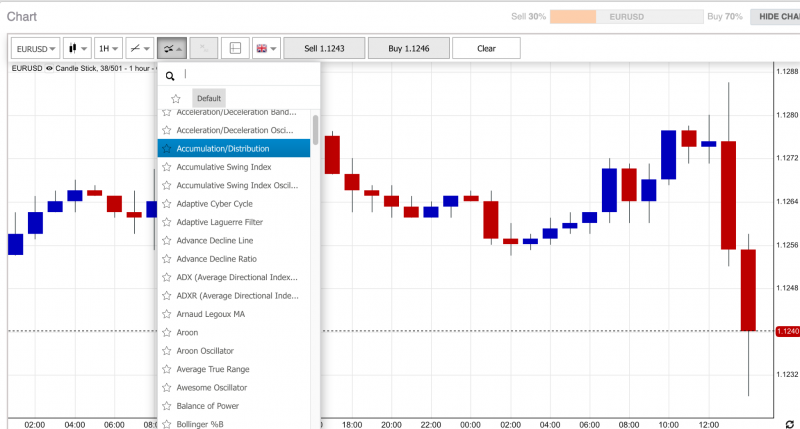Select Balance of Power entry
800x429 pixels.
(234, 406)
